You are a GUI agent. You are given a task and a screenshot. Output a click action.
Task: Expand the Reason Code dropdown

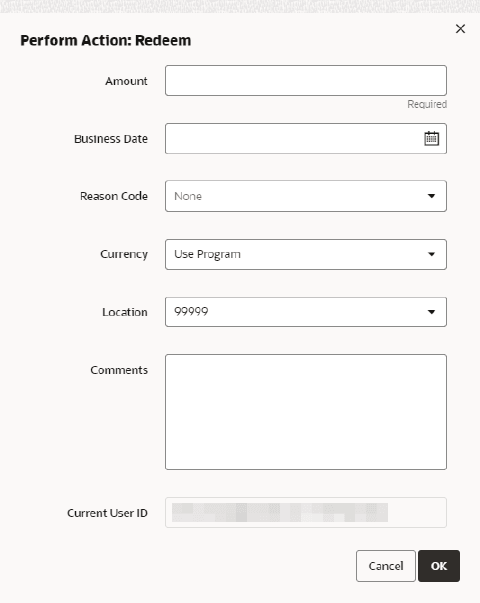pyautogui.click(x=306, y=196)
